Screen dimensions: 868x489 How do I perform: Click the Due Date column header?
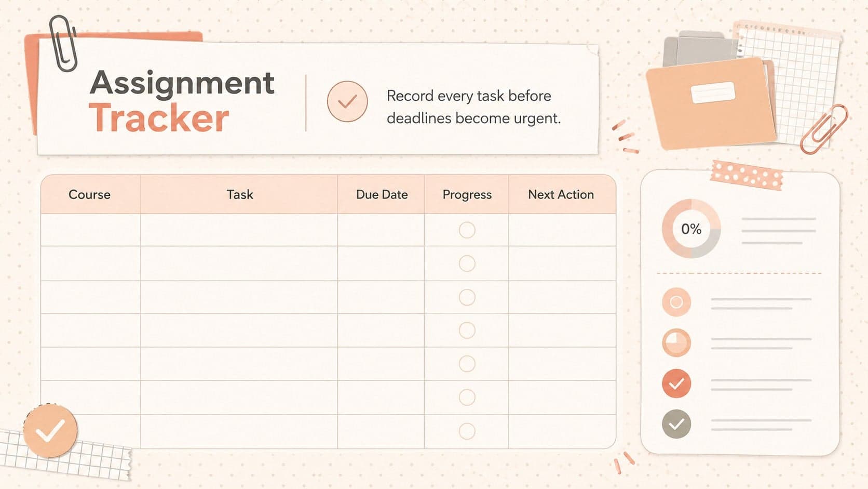(382, 194)
